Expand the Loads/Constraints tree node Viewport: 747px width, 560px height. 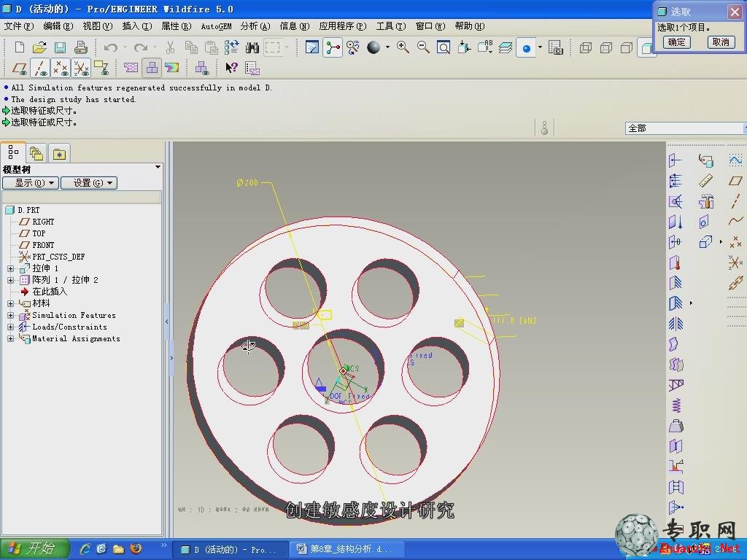click(x=11, y=327)
